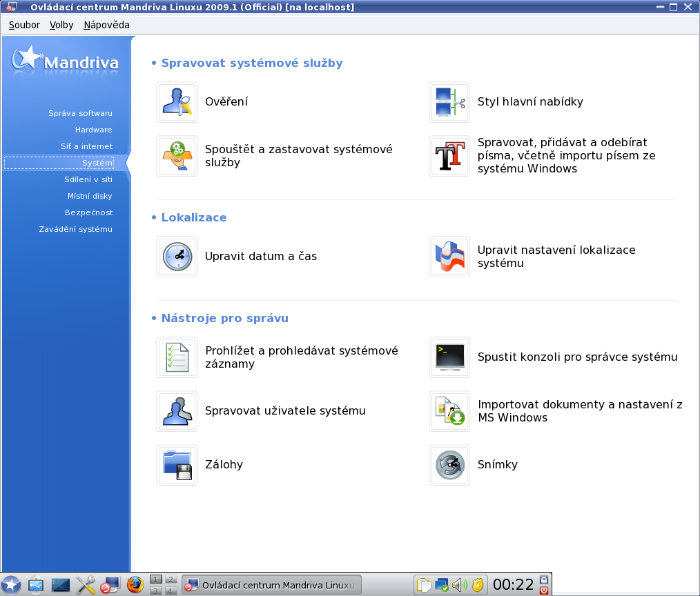This screenshot has height=596, width=700.
Task: Select Správa softwaru in sidebar
Action: (80, 113)
